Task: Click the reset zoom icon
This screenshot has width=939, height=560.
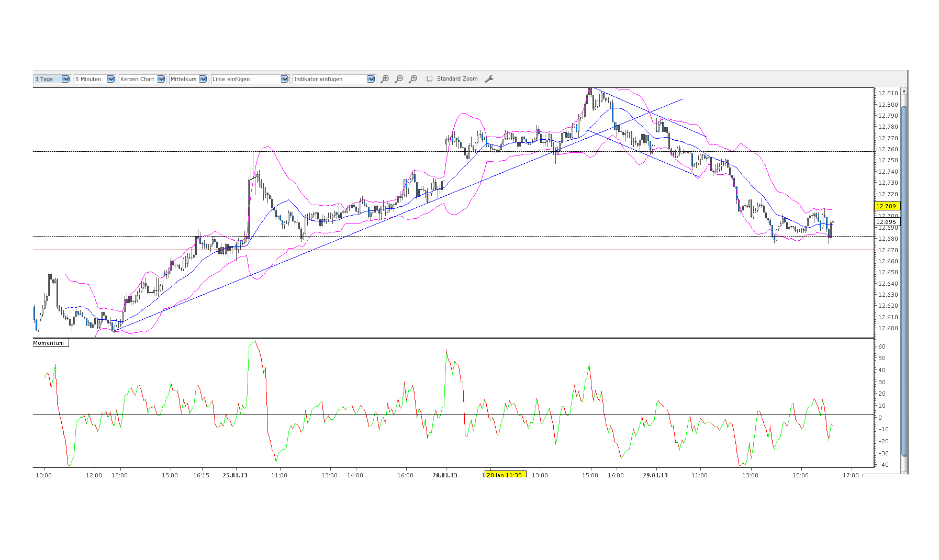Action: pos(413,79)
